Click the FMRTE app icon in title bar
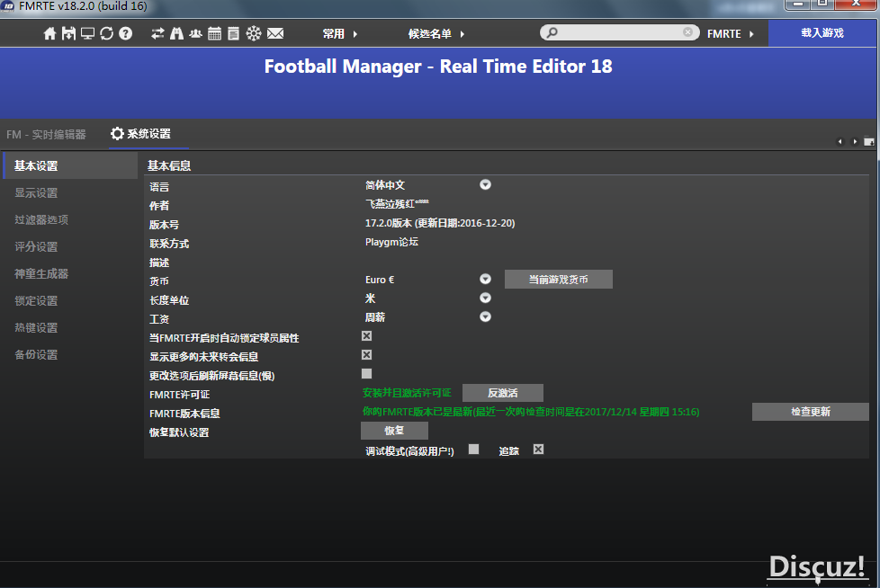 (8, 6)
